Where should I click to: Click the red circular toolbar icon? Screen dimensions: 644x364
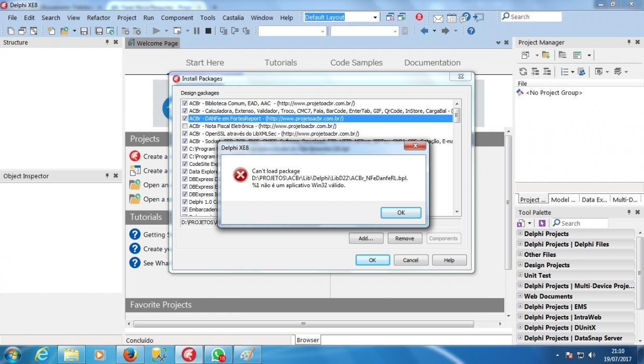[419, 17]
